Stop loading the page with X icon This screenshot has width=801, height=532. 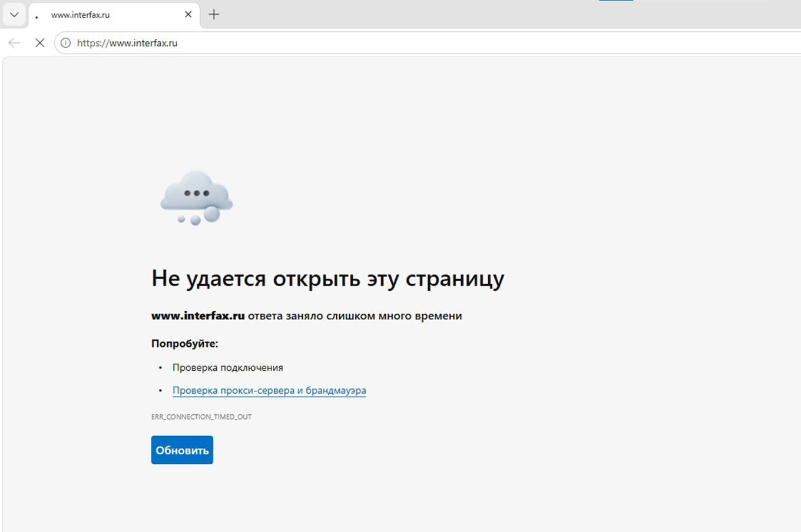(x=39, y=43)
